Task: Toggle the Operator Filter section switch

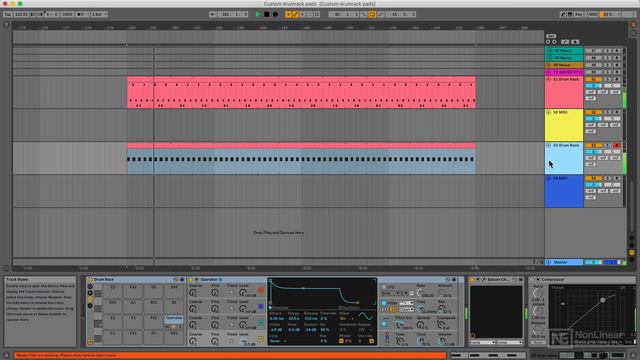Action: (384, 303)
